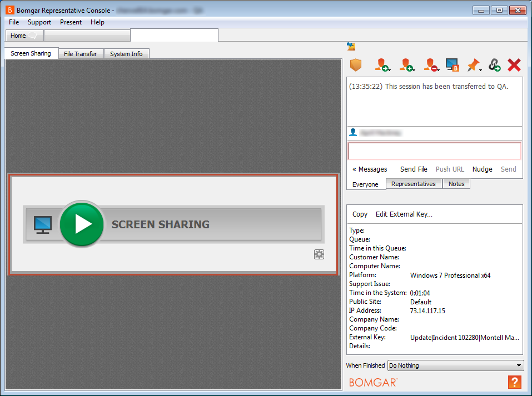Click the small pinned note icon above toolbar

point(351,47)
